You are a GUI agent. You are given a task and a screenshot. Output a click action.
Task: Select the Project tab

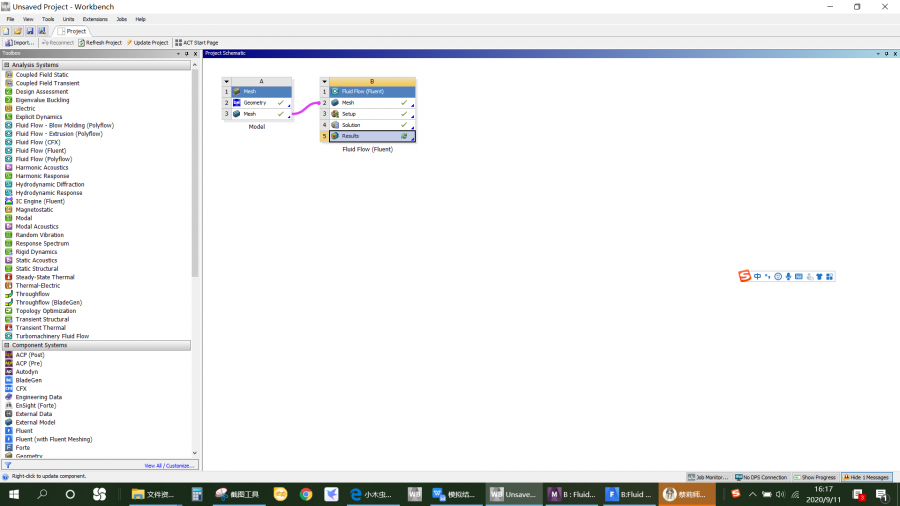click(x=72, y=31)
